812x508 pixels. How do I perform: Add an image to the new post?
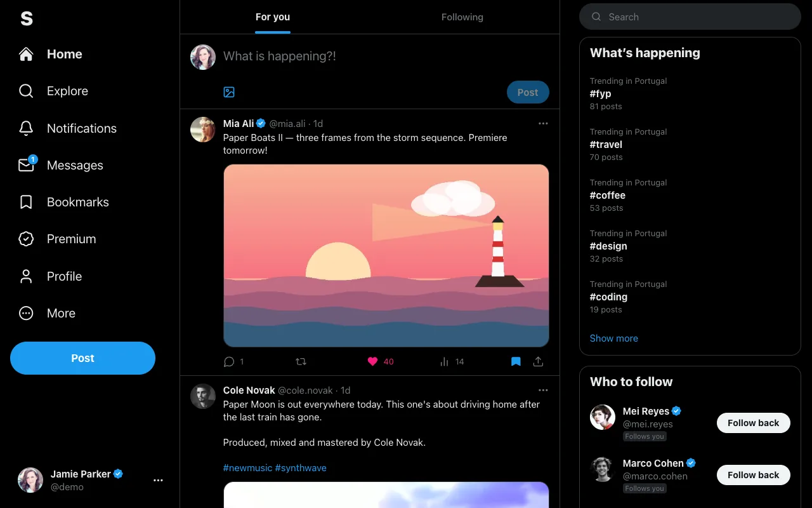click(229, 92)
